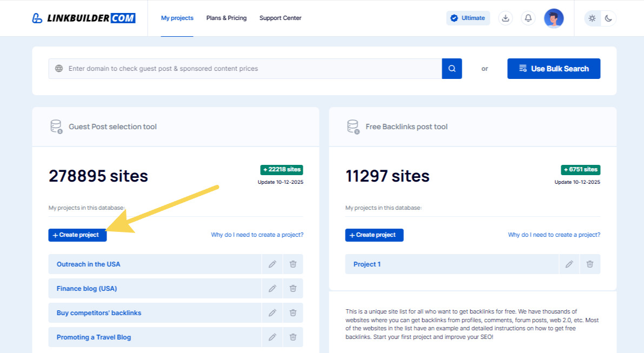This screenshot has width=644, height=353.
Task: Go to Plans & Pricing
Action: pyautogui.click(x=226, y=18)
